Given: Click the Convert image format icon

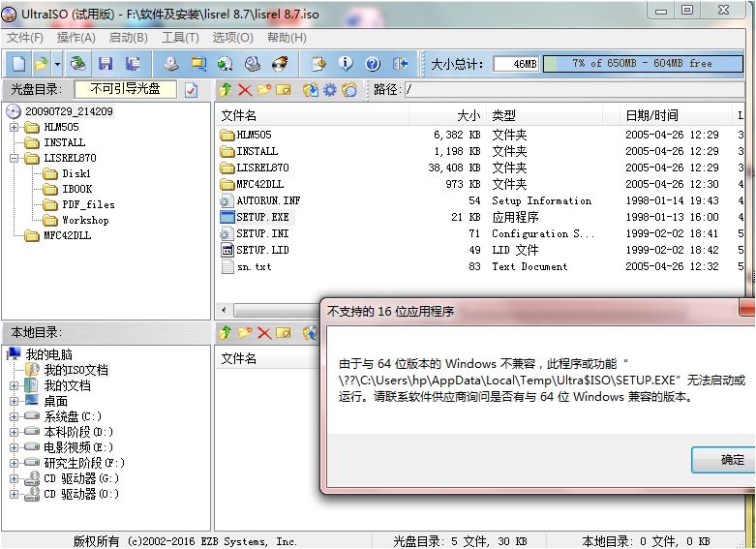Looking at the screenshot, I should pos(198,64).
